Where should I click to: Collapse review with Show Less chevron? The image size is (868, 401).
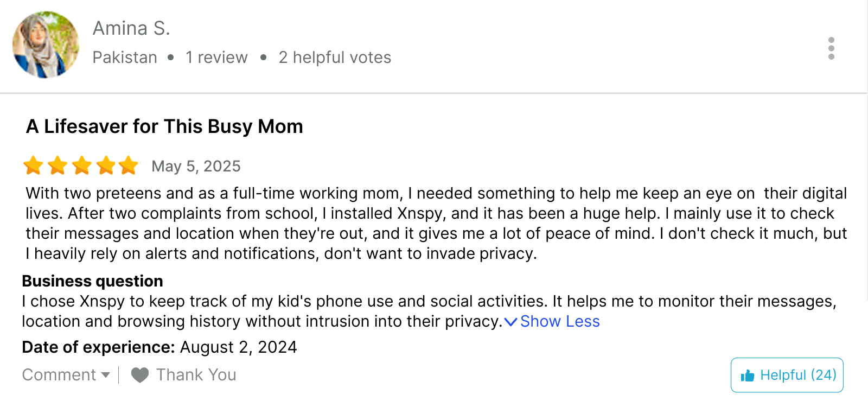(x=510, y=322)
